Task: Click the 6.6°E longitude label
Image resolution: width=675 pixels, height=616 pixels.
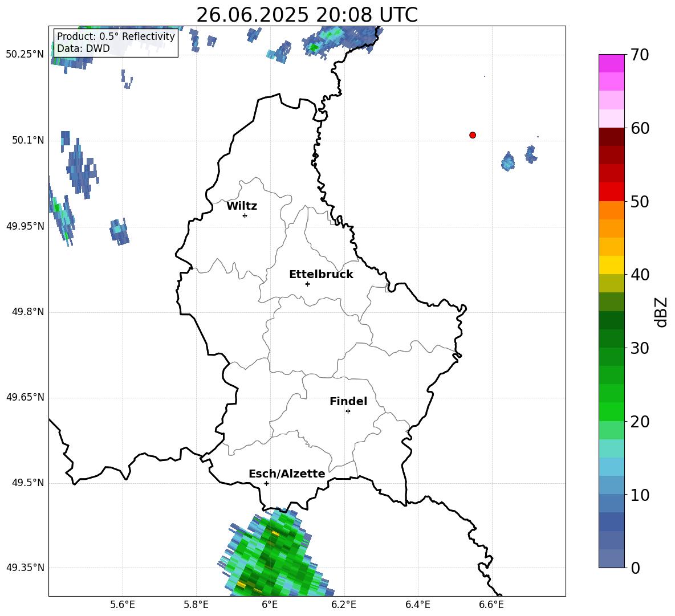Action: click(491, 605)
